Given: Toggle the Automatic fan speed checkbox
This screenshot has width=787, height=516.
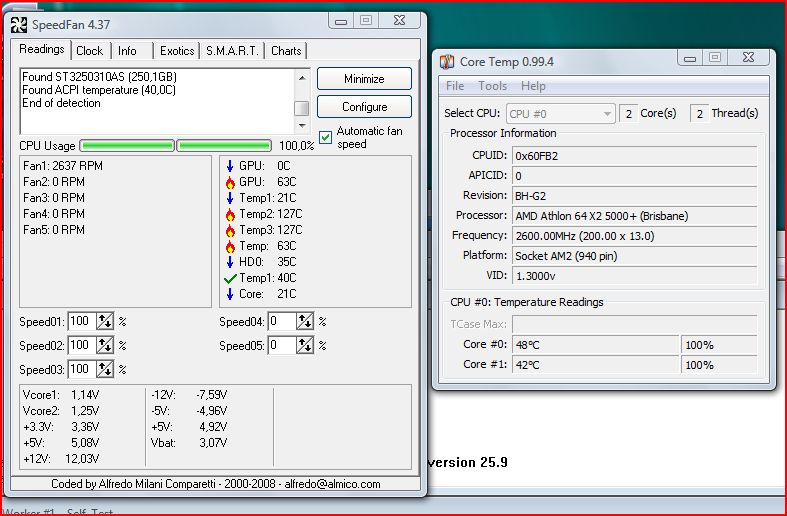Looking at the screenshot, I should click(x=326, y=138).
